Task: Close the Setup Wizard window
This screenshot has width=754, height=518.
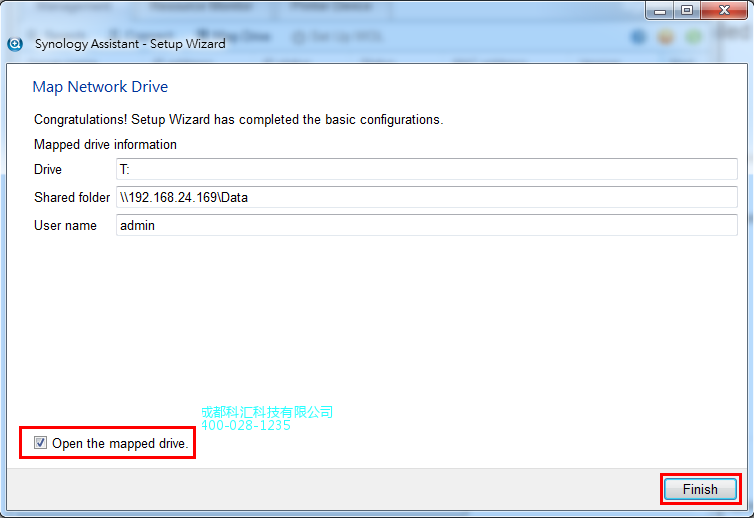Action: tap(724, 11)
